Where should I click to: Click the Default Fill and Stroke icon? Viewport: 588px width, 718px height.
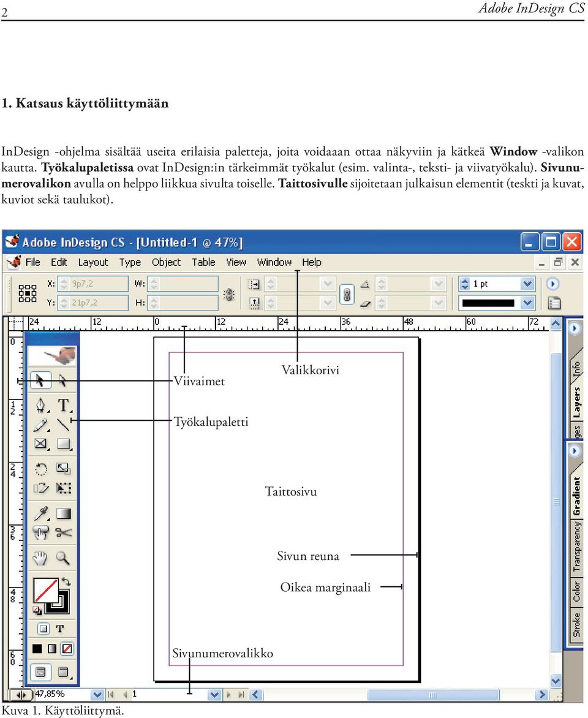click(37, 610)
